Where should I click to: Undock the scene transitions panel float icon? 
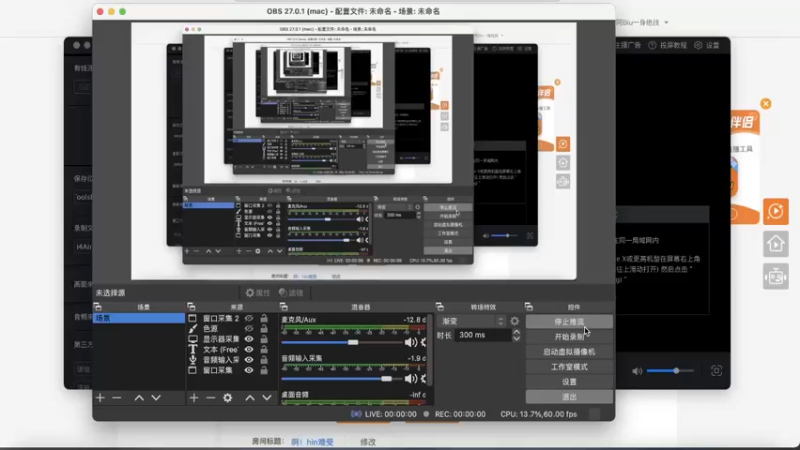click(x=440, y=307)
